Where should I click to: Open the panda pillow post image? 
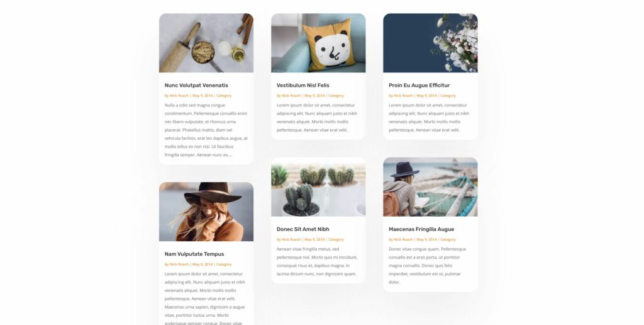click(318, 43)
